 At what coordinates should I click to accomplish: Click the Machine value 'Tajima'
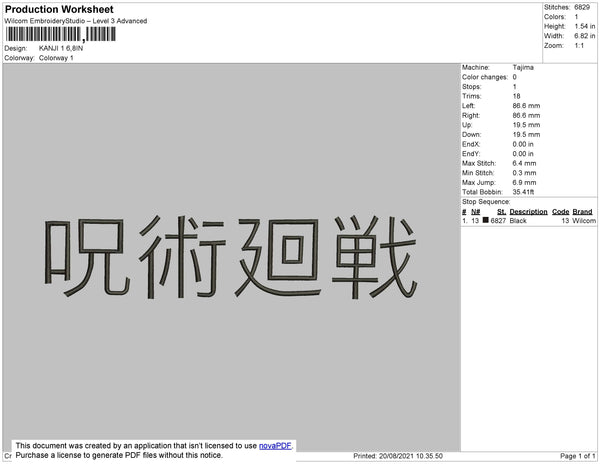point(523,67)
